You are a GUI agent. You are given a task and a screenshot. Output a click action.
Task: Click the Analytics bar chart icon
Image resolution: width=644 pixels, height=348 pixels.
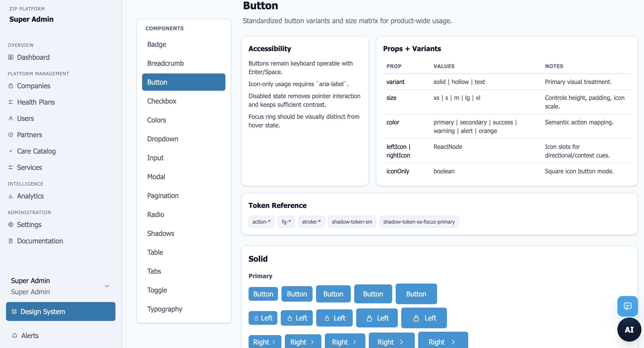(x=11, y=196)
